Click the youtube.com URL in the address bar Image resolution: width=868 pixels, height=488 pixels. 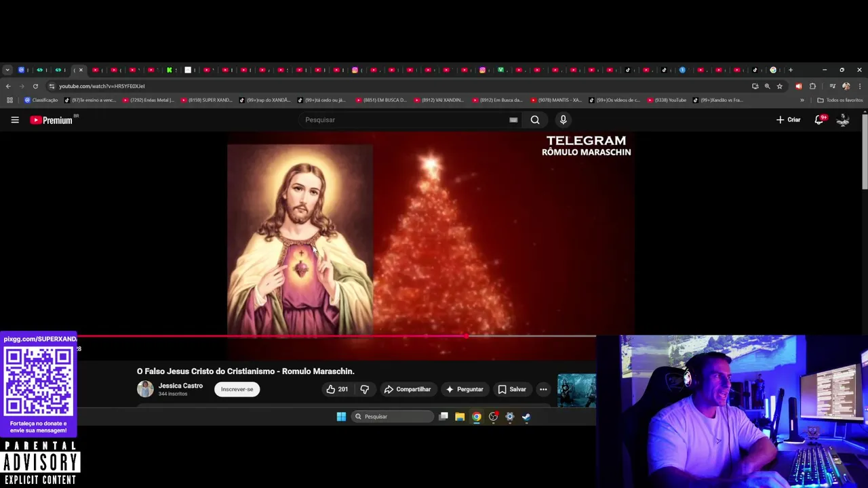point(102,86)
